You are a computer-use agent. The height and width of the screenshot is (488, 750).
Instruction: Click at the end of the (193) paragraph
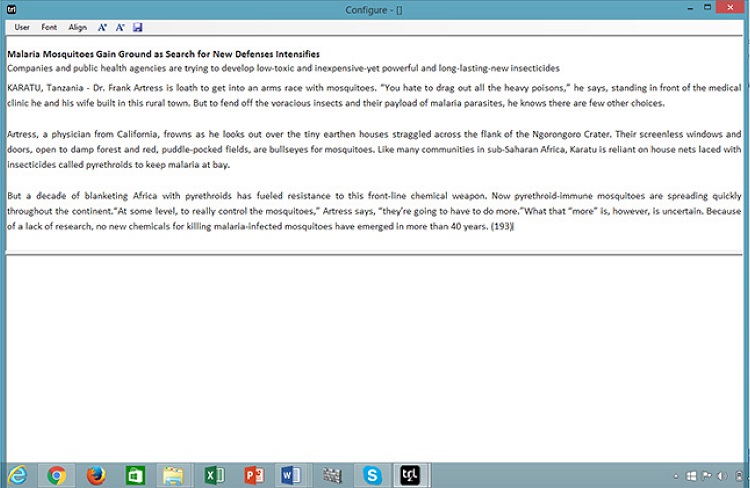(514, 227)
